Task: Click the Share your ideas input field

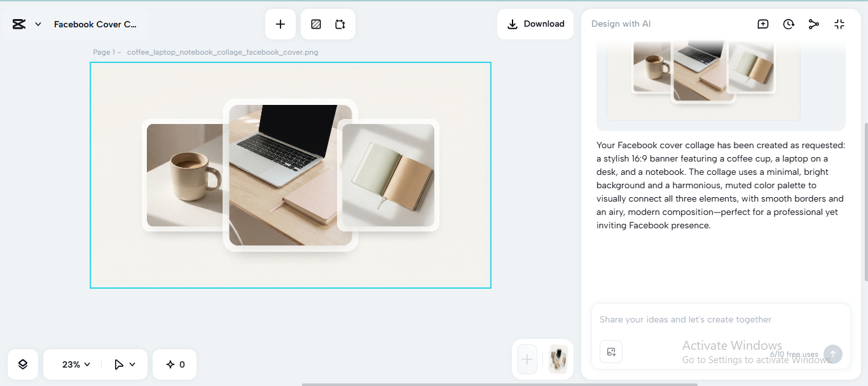Action: tap(721, 320)
